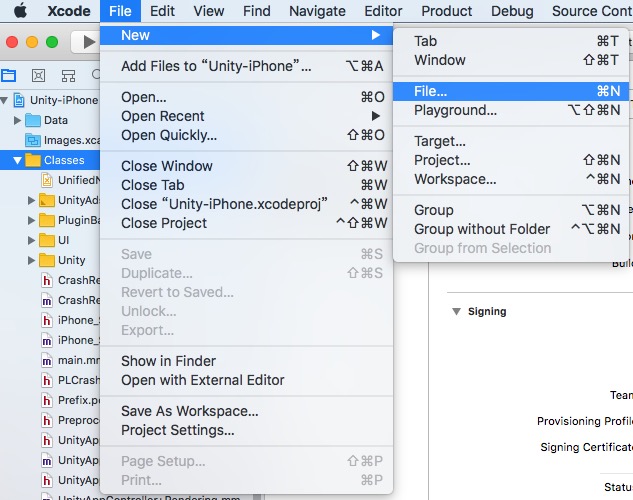This screenshot has width=633, height=500.
Task: Select Close Tab menu item
Action: click(x=246, y=185)
